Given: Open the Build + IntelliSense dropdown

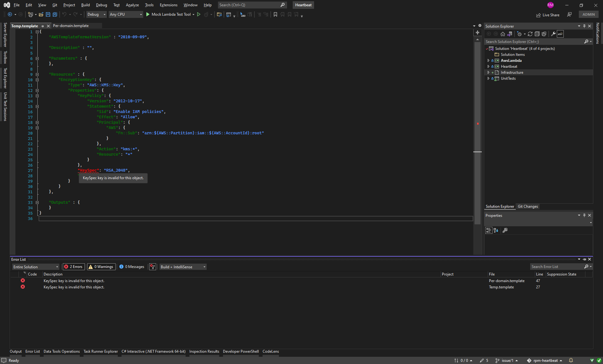Looking at the screenshot, I should pyautogui.click(x=183, y=267).
